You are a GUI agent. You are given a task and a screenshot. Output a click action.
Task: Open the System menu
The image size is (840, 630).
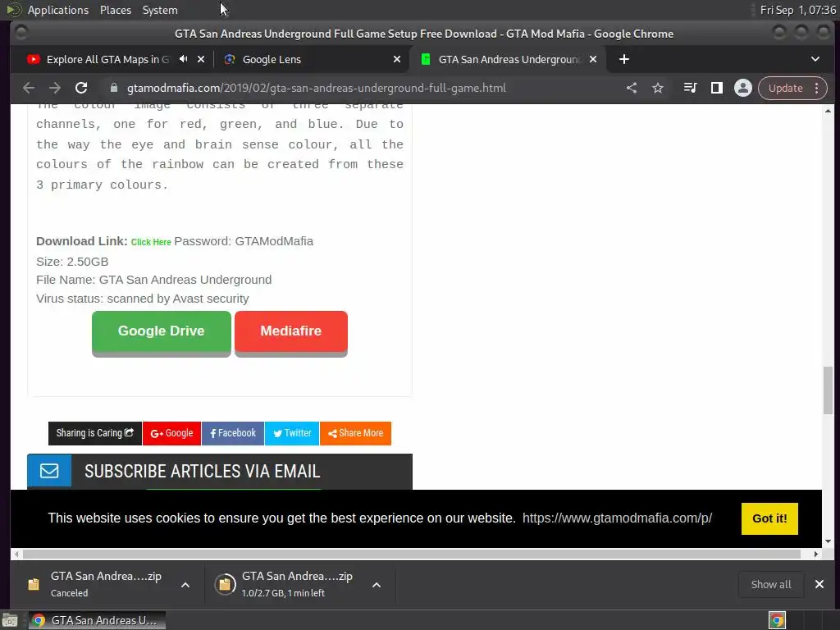160,10
